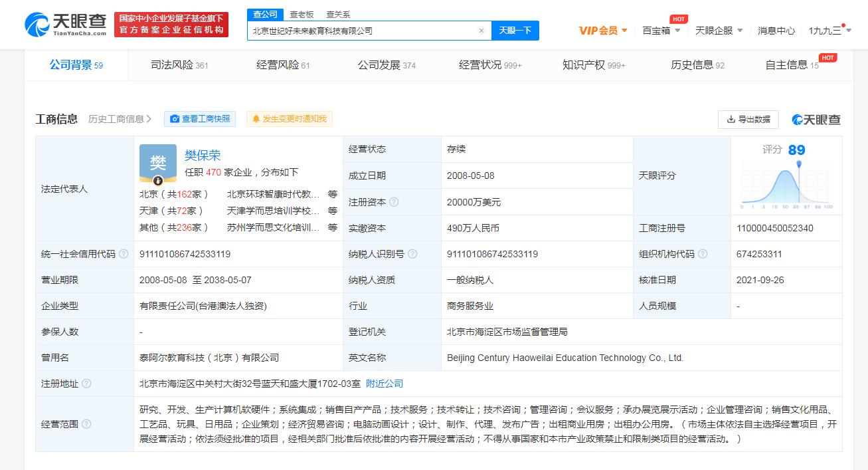
Task: Click the 天眼评分 score chart
Action: click(786, 184)
